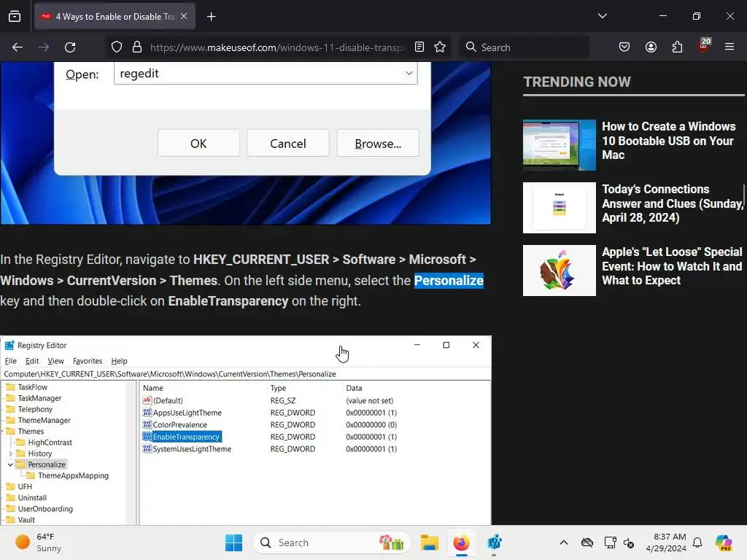Open the tracking protection shield icon

tap(117, 47)
